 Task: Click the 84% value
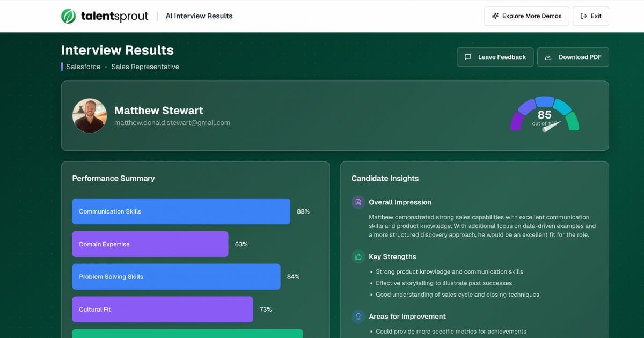coord(294,277)
